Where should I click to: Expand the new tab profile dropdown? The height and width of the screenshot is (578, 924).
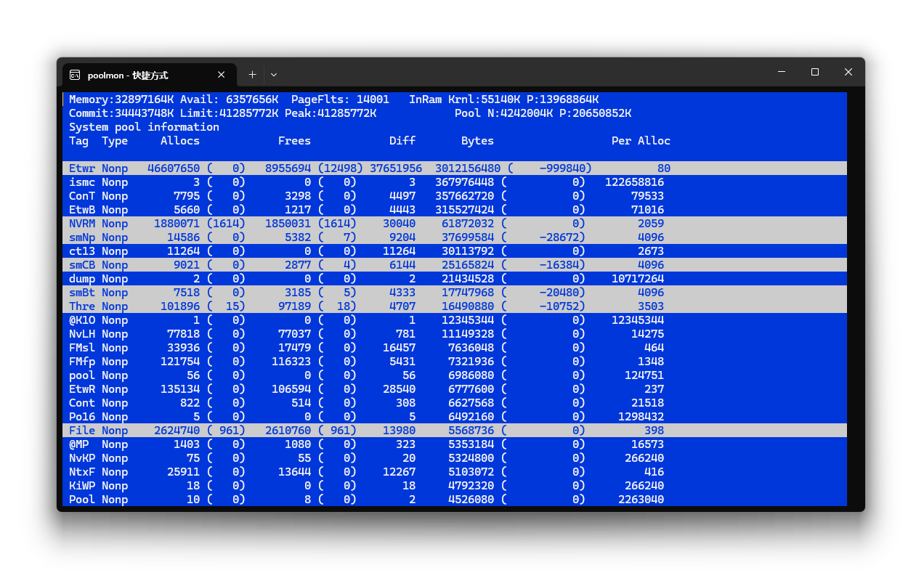274,74
